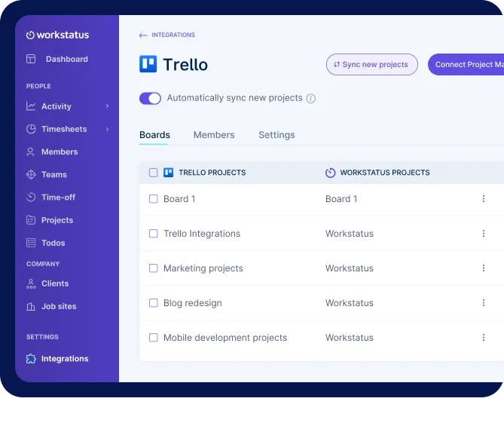Viewport: 504px width, 429px height.
Task: Click the TRELLO PROJECTS column header
Action: tap(212, 173)
